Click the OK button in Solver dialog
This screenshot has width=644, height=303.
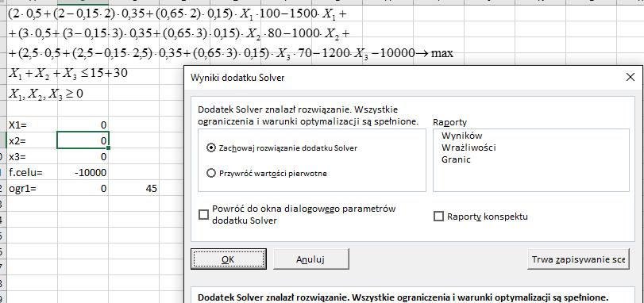click(x=229, y=259)
